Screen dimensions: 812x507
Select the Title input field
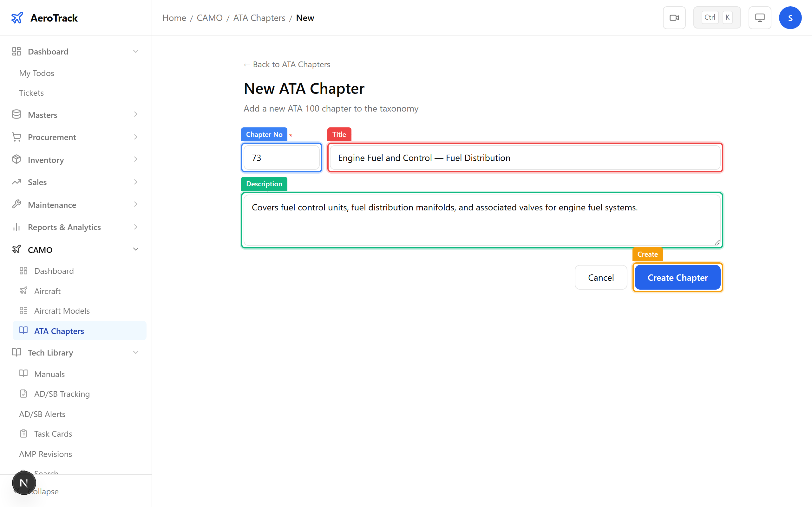[524, 157]
